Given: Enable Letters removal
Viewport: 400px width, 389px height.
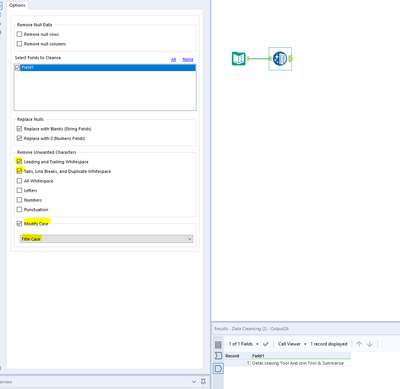Looking at the screenshot, I should (x=19, y=190).
